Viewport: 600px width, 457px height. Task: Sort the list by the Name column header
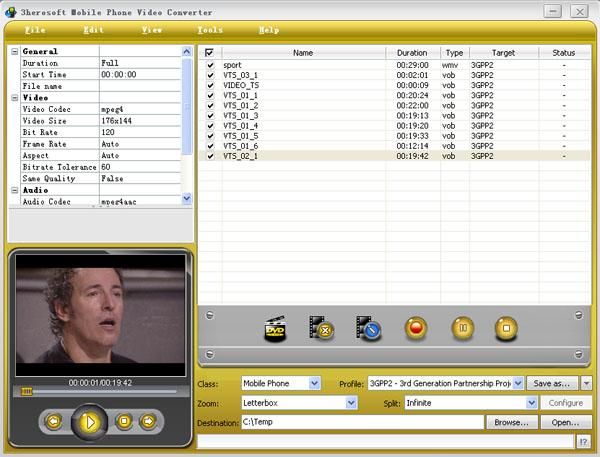303,52
